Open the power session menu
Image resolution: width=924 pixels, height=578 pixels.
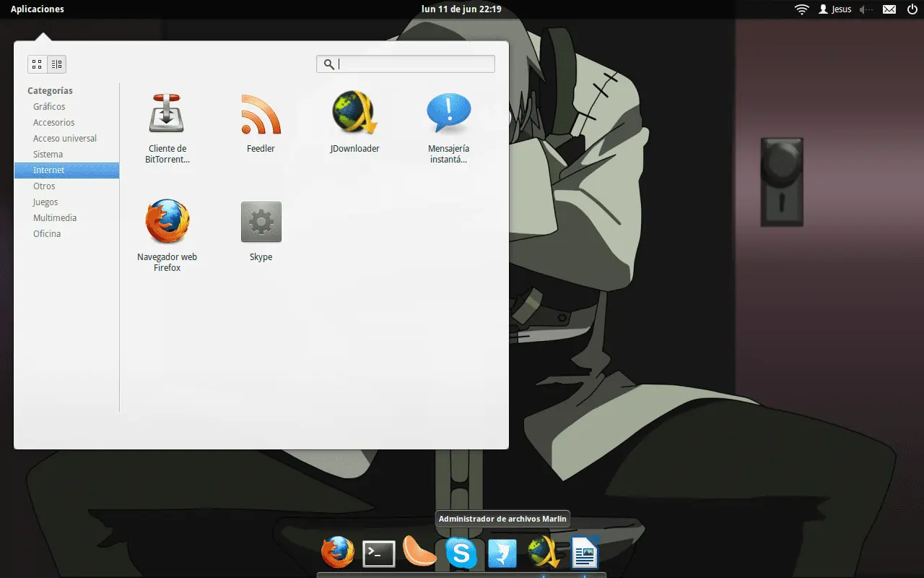click(912, 9)
